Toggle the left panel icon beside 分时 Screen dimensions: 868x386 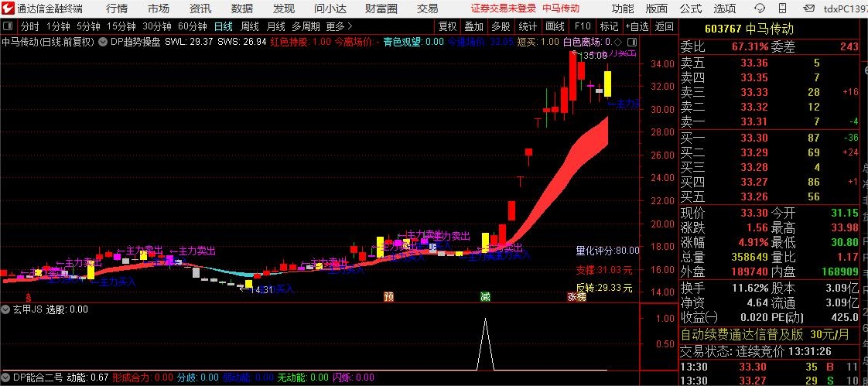(9, 26)
